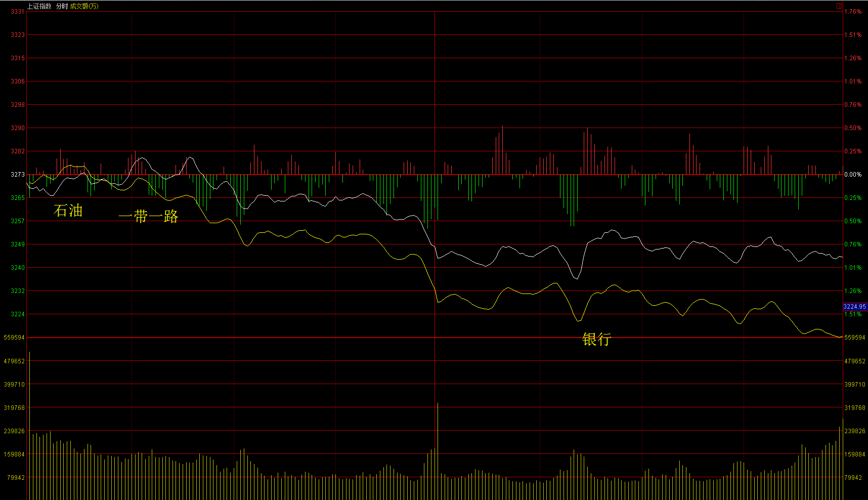The height and width of the screenshot is (500, 868).
Task: Click the 3249 price label on left axis
Action: (18, 244)
